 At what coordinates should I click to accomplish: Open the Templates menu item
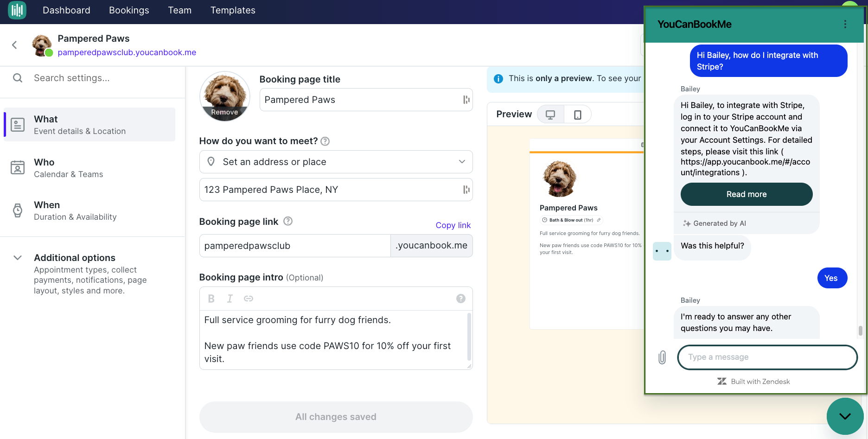click(x=233, y=10)
